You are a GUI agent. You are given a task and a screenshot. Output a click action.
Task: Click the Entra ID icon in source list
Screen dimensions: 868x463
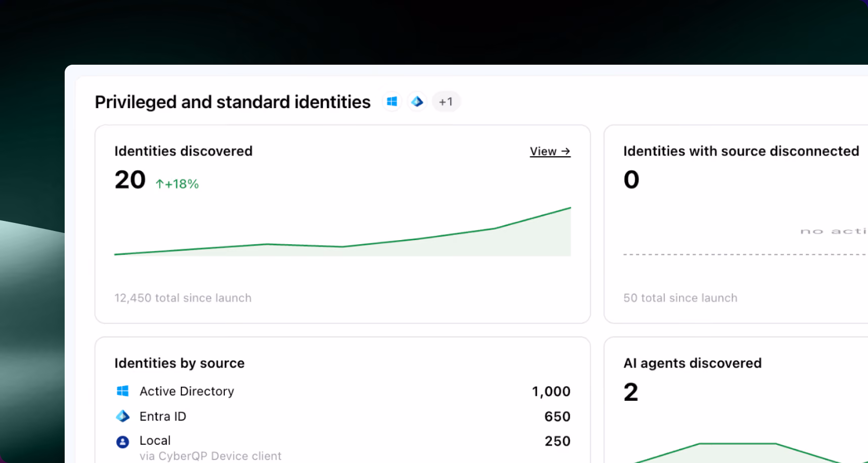pyautogui.click(x=123, y=416)
